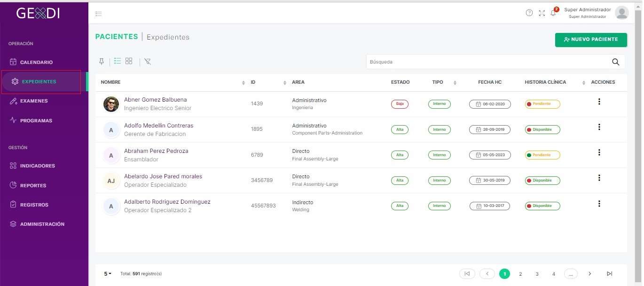Open the rows per page dropdown
Screen dimensions: 644x286
point(108,273)
